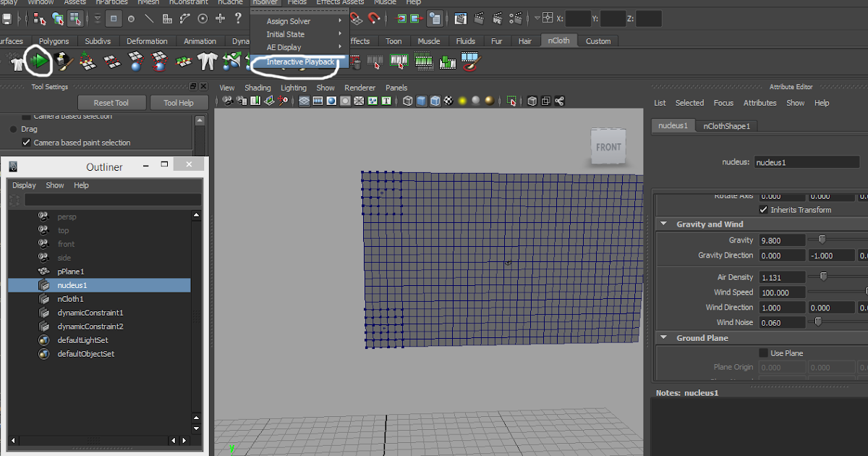Choose Interactive Playback from nSolver menu
This screenshot has width=868, height=456.
(x=300, y=62)
